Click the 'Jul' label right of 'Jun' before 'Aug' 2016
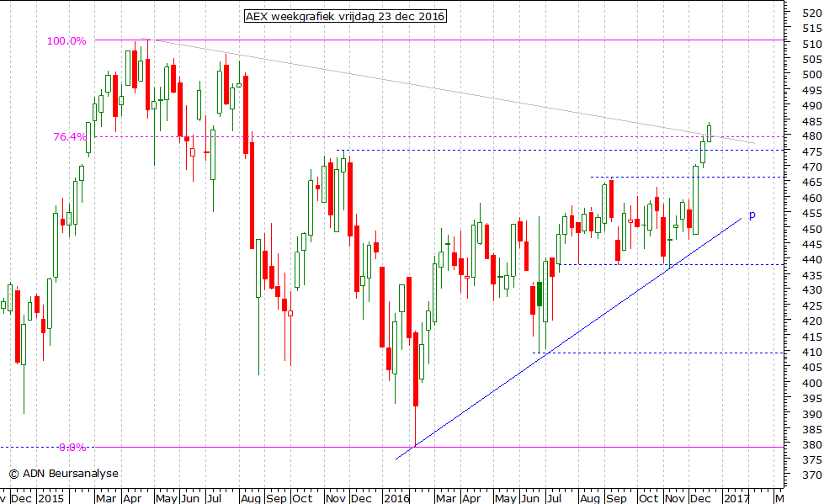 point(555,498)
